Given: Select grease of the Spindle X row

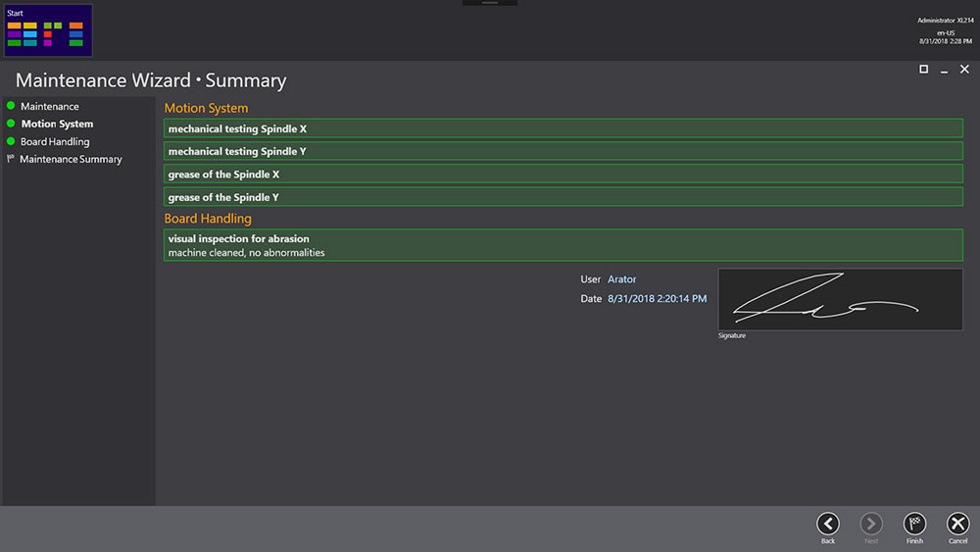Looking at the screenshot, I should [x=563, y=175].
